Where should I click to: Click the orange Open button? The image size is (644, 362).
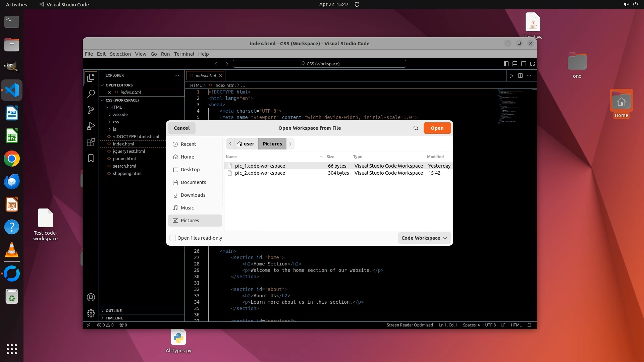coord(437,128)
